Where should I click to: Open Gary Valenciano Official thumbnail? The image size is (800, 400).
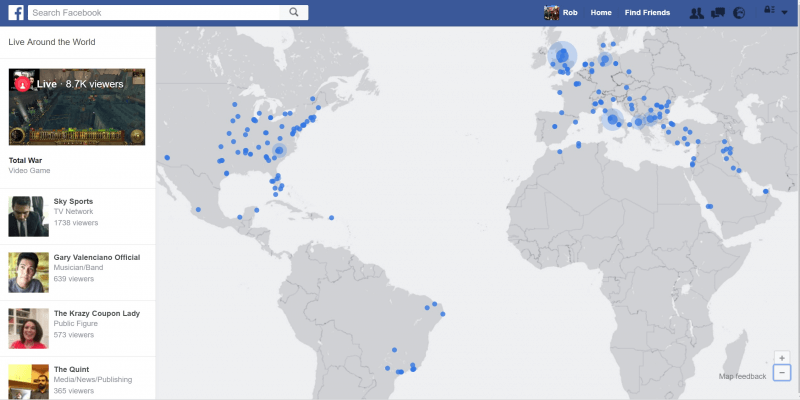tap(29, 272)
